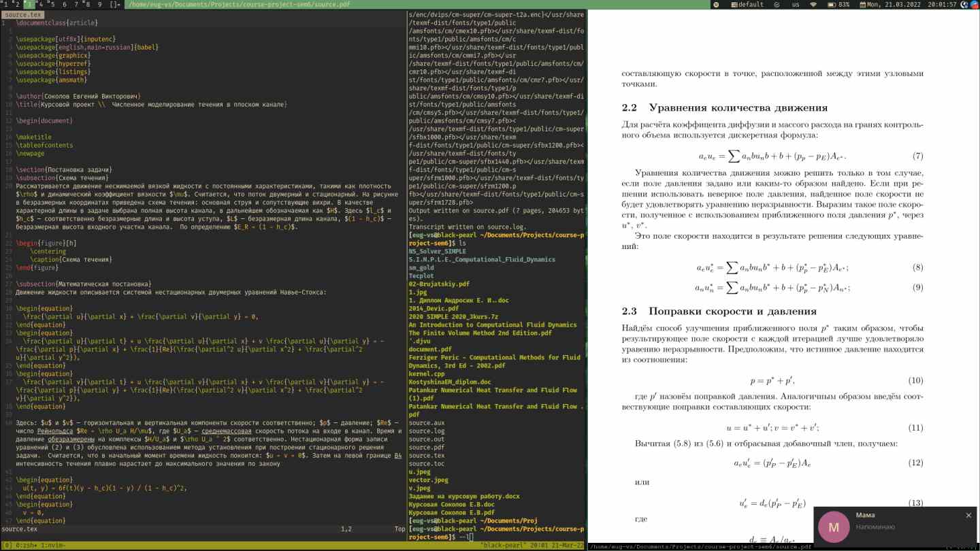Click Telegram's "M" avatar in the notification

pyautogui.click(x=833, y=526)
